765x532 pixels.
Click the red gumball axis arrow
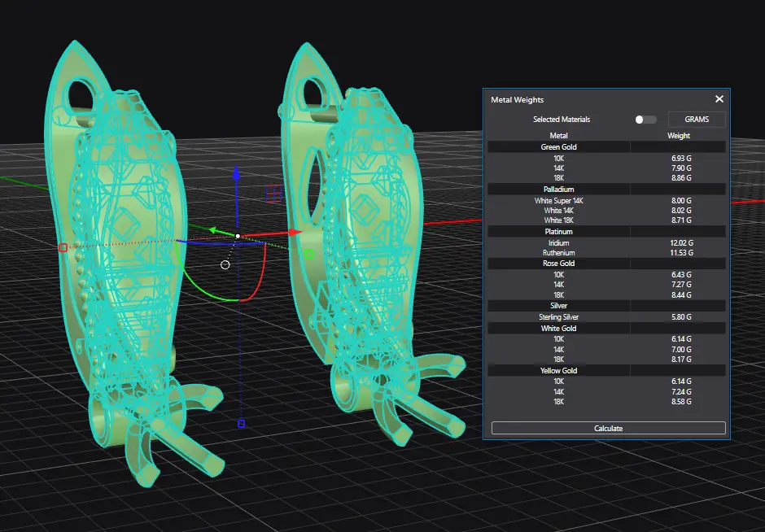[x=295, y=233]
